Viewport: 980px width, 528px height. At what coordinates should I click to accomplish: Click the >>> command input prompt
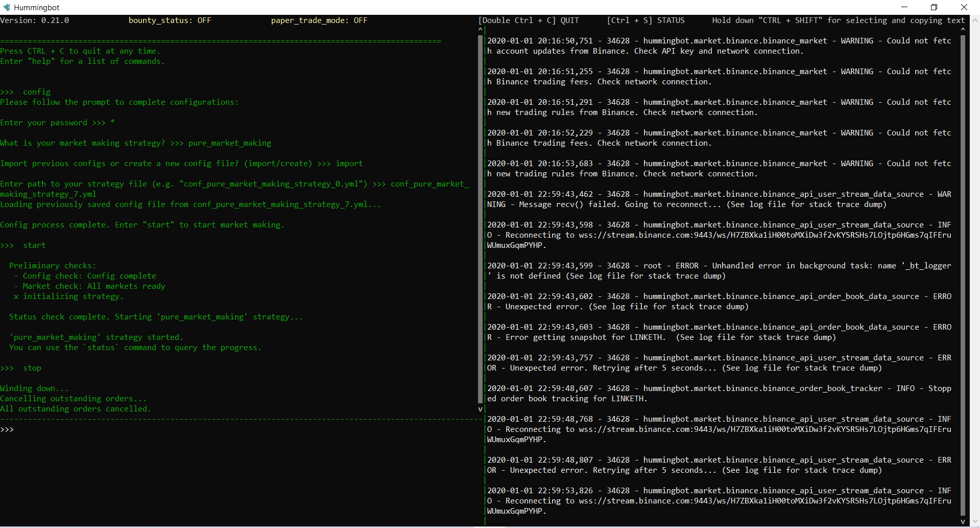[8, 429]
